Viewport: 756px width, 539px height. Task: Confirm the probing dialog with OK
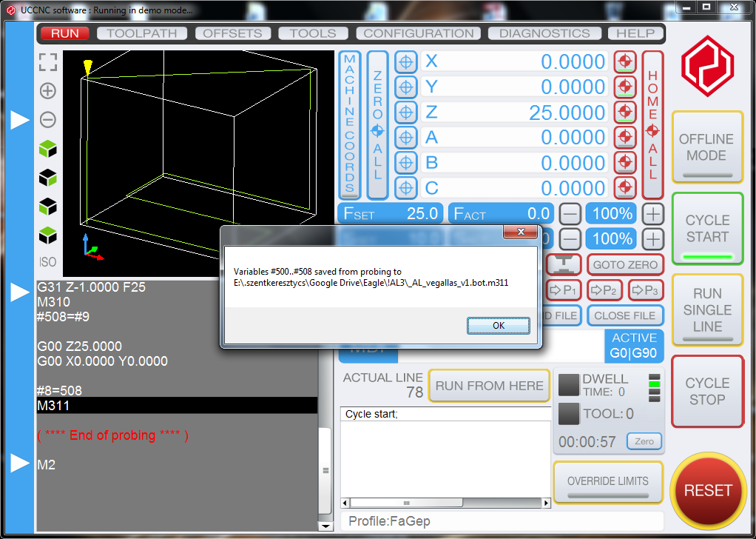coord(499,326)
